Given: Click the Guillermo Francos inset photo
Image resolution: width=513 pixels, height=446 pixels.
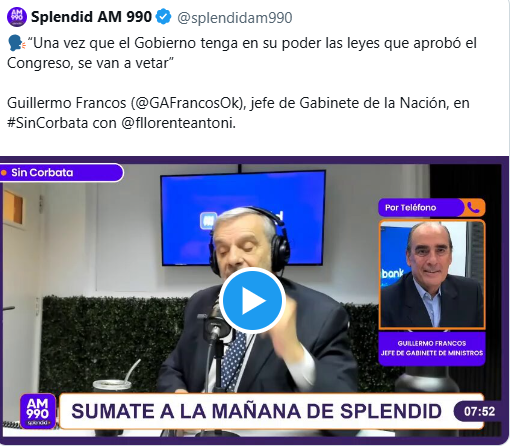Looking at the screenshot, I should [x=432, y=274].
